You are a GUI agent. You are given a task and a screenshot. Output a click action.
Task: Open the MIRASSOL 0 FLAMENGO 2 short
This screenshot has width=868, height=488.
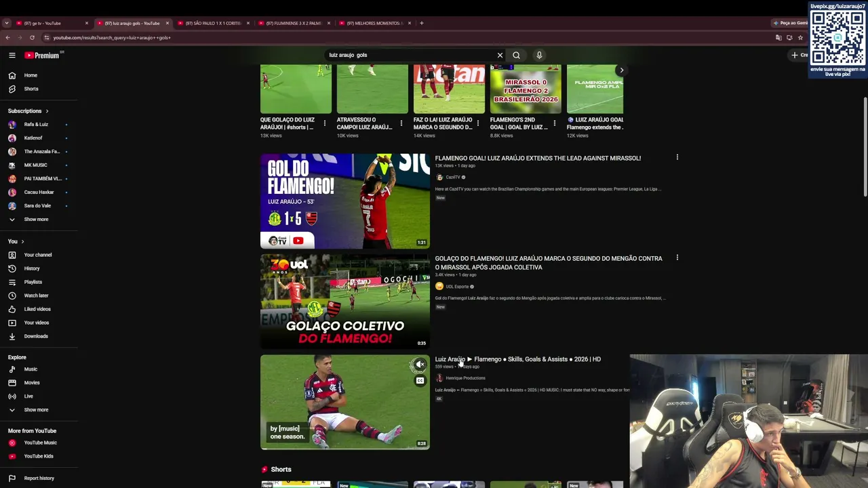[x=526, y=89]
